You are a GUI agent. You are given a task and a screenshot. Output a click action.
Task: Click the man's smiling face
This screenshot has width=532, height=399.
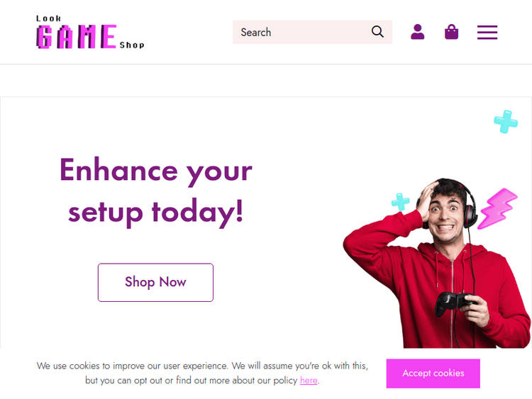(446, 215)
